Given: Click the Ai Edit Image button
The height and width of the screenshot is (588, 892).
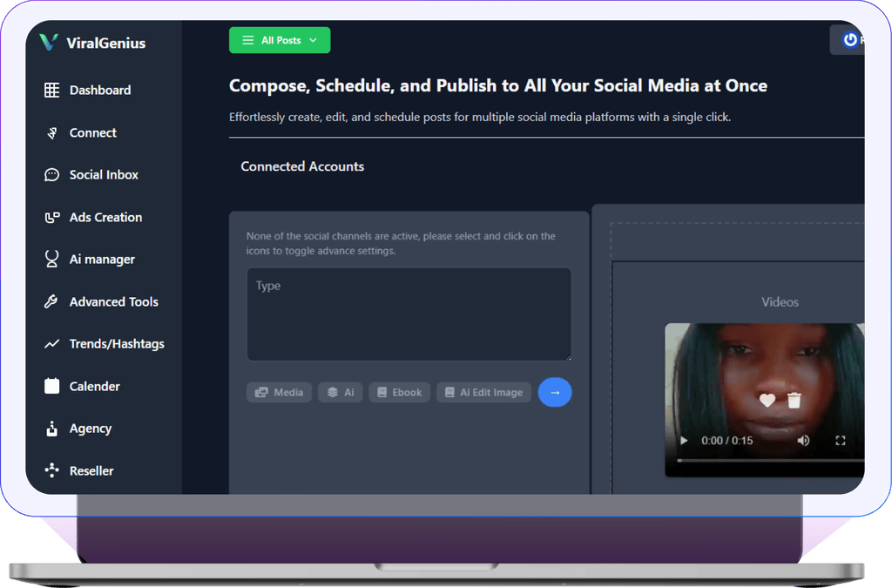Looking at the screenshot, I should point(483,392).
